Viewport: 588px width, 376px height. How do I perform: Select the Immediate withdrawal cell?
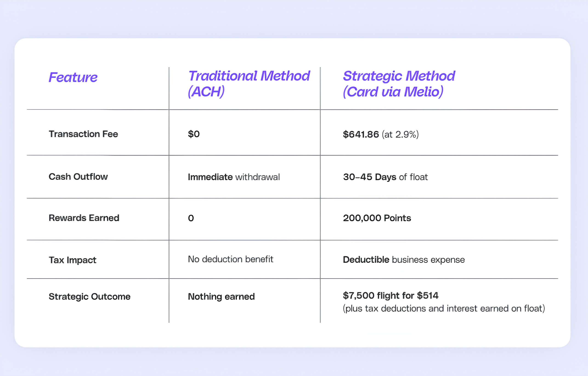pos(234,177)
